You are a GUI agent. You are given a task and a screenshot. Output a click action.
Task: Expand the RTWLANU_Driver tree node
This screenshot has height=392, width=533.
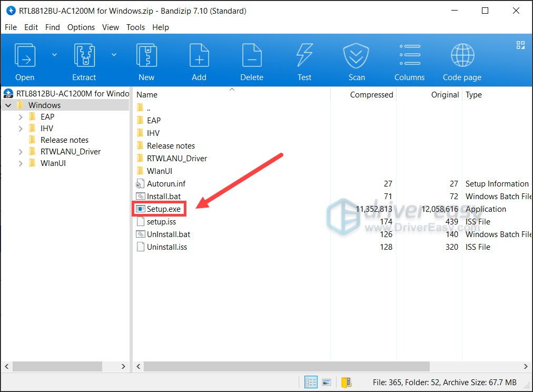[21, 152]
